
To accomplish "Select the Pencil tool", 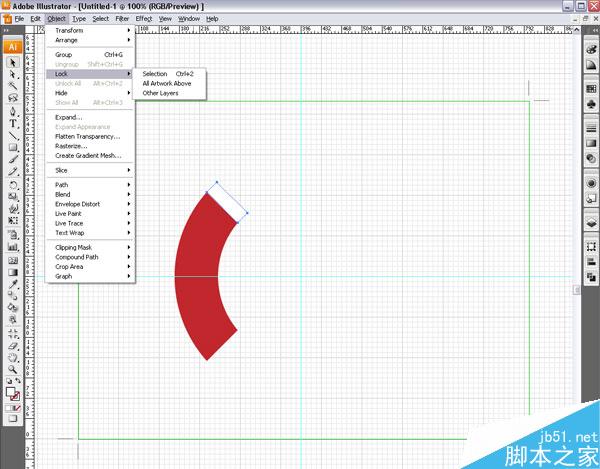I will pyautogui.click(x=13, y=171).
